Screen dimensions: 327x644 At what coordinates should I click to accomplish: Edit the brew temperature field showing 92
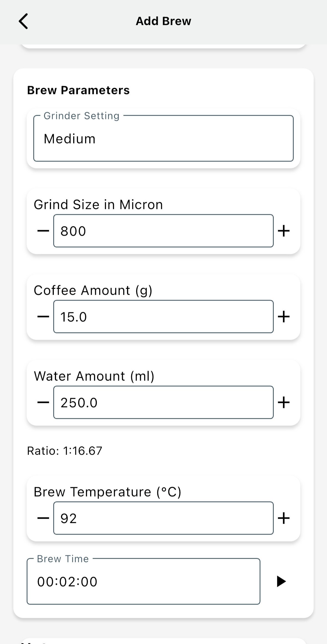[x=163, y=518]
